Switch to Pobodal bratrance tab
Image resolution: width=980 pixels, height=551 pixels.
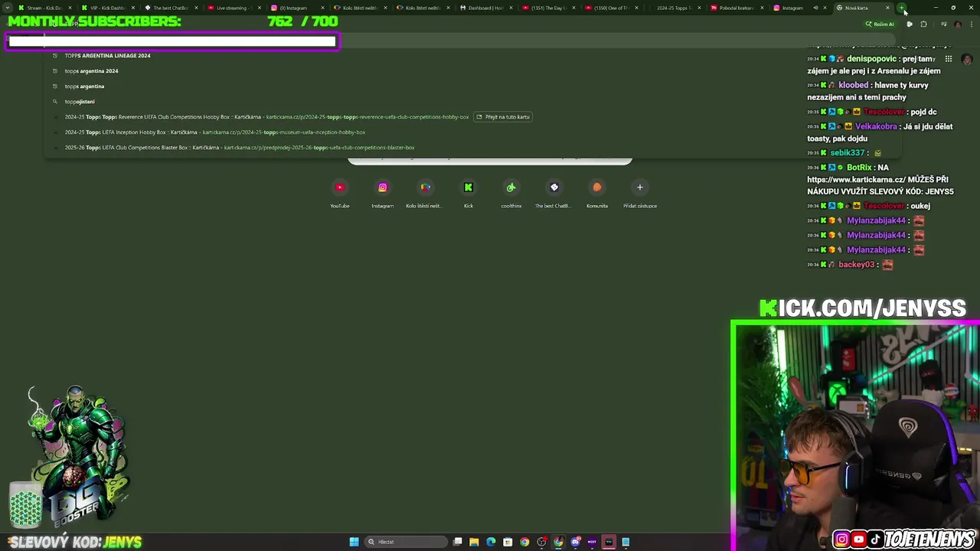coord(735,8)
